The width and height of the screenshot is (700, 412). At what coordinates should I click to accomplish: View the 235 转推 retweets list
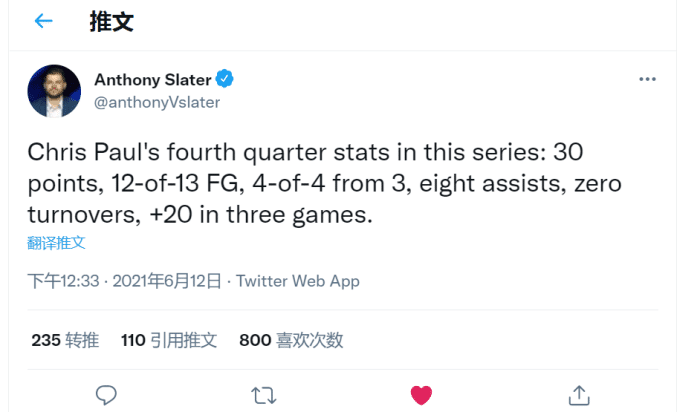tap(65, 340)
